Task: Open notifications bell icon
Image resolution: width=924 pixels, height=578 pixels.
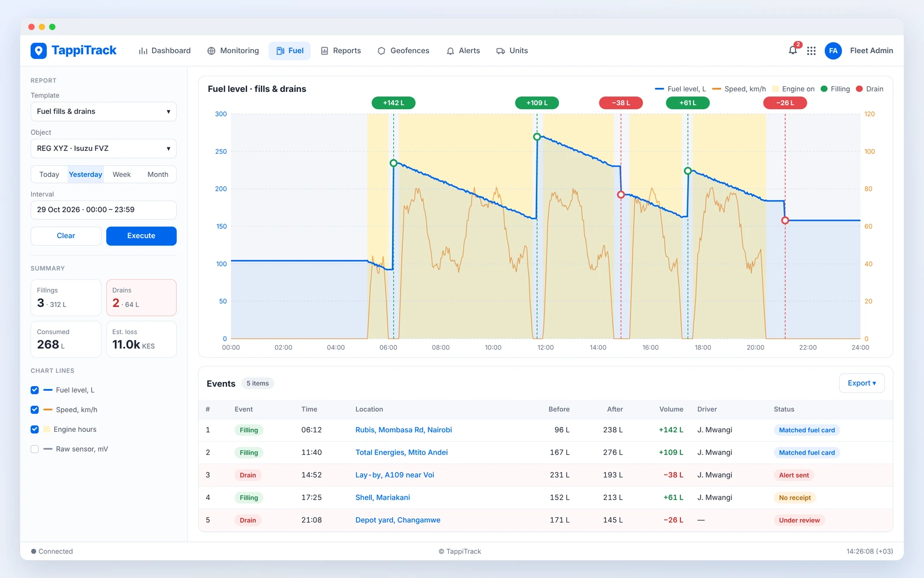Action: [x=793, y=50]
